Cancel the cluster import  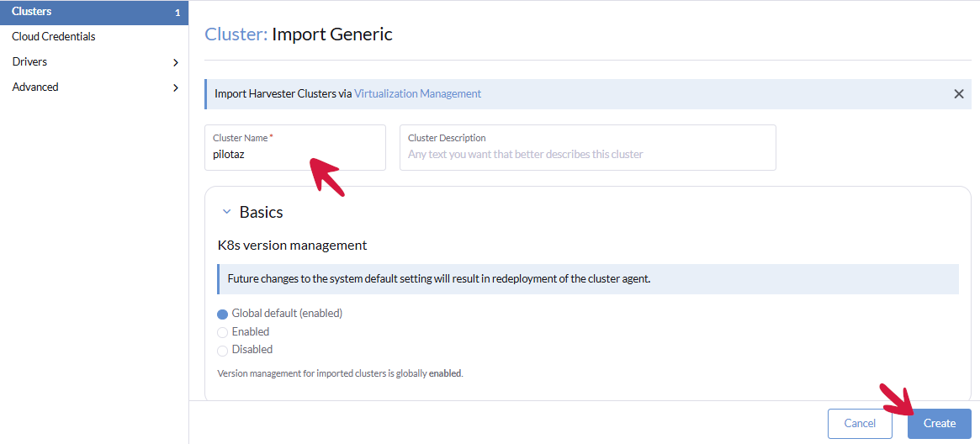860,424
